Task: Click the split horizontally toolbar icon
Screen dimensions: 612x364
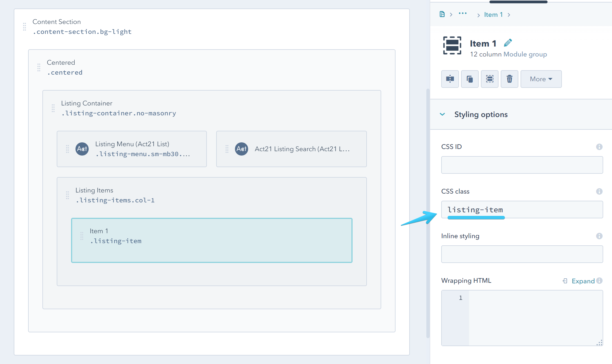Action: click(x=450, y=79)
